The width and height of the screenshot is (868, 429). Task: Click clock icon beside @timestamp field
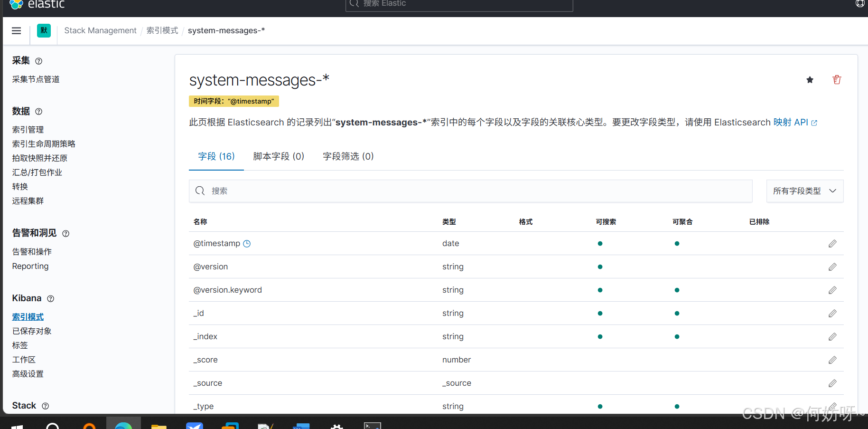point(247,244)
